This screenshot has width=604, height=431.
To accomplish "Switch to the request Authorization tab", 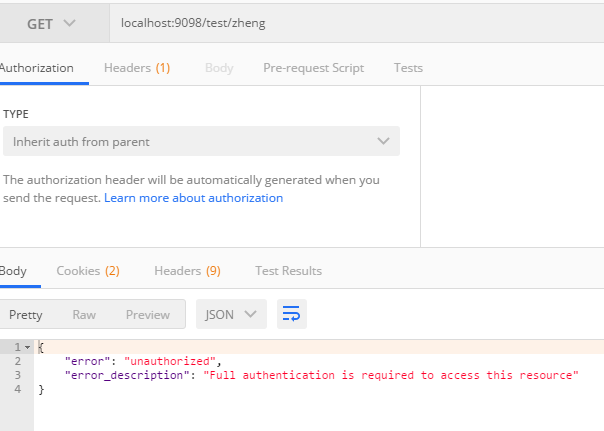I will point(37,68).
